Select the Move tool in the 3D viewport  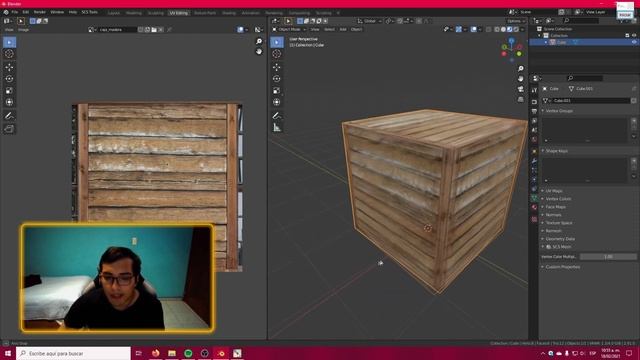276,67
